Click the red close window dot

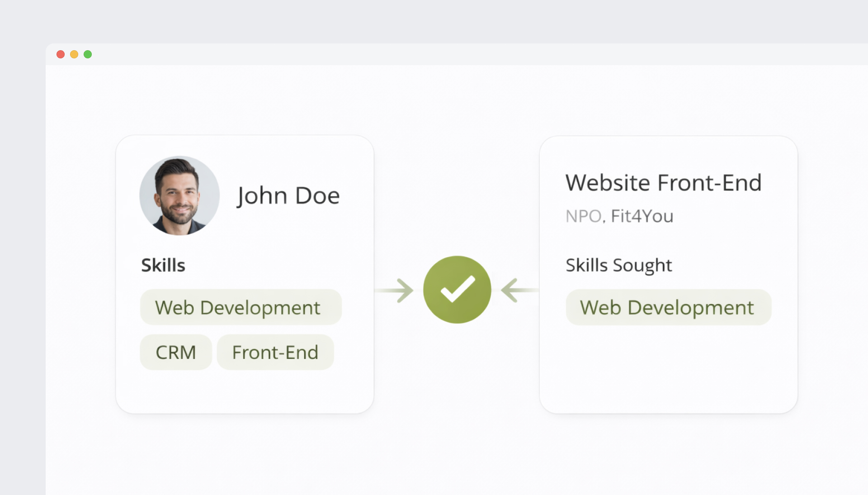(61, 54)
